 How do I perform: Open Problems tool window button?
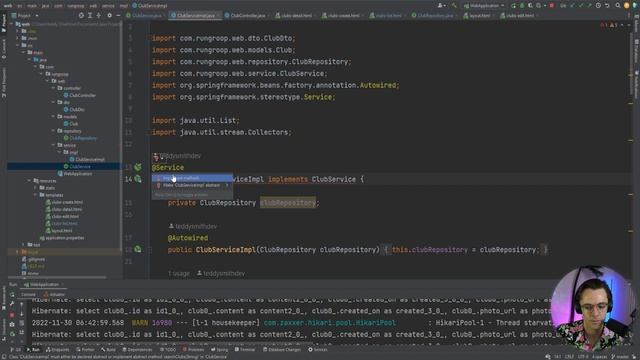(x=193, y=350)
